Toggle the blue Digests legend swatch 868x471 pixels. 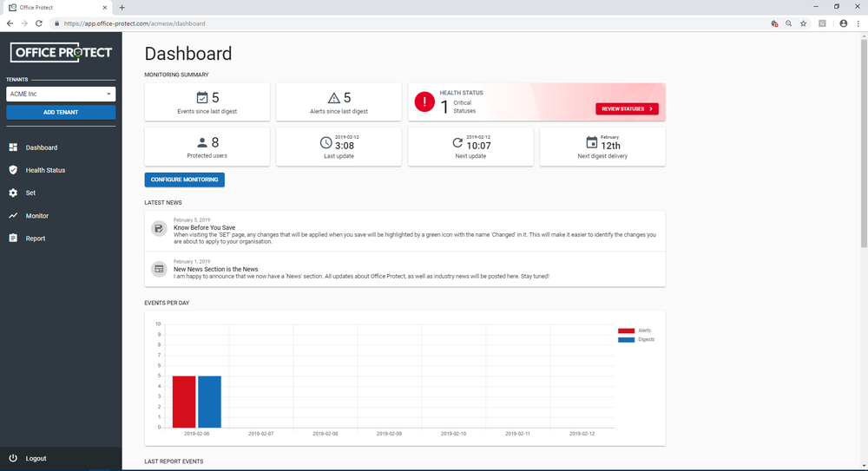(x=626, y=339)
